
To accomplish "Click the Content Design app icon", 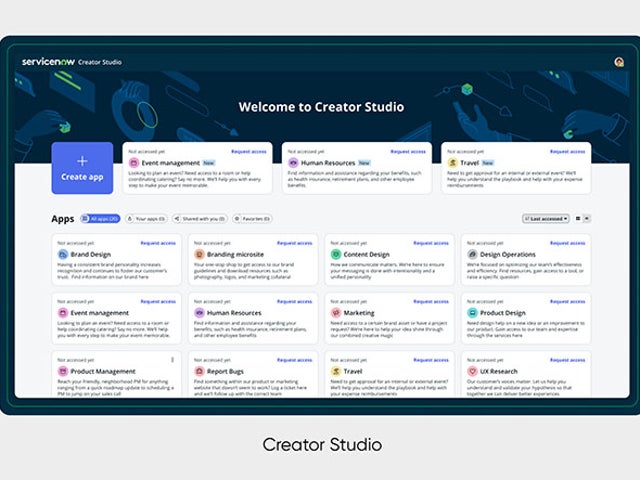I will point(336,254).
